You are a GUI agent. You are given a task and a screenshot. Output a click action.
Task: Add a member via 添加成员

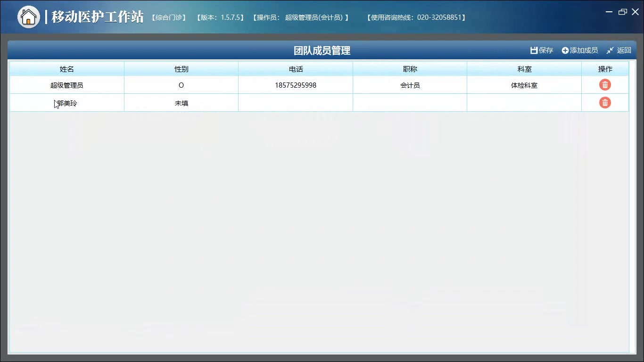click(x=580, y=50)
